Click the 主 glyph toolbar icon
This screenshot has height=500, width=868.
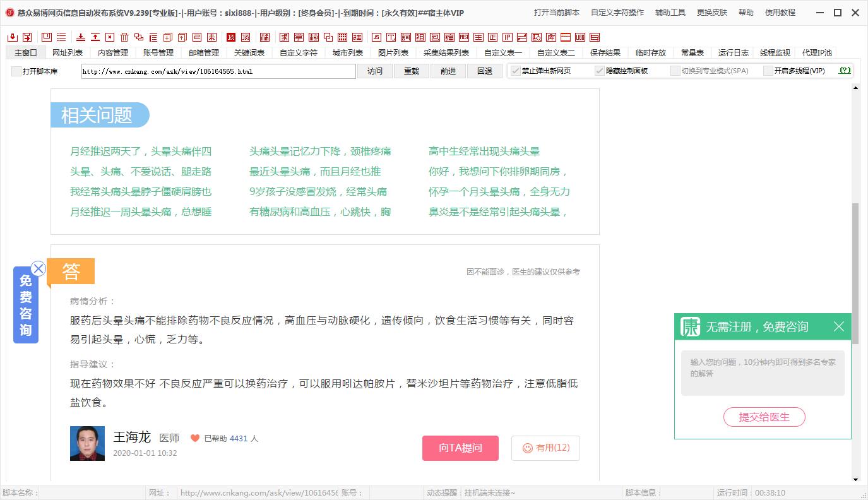479,37
